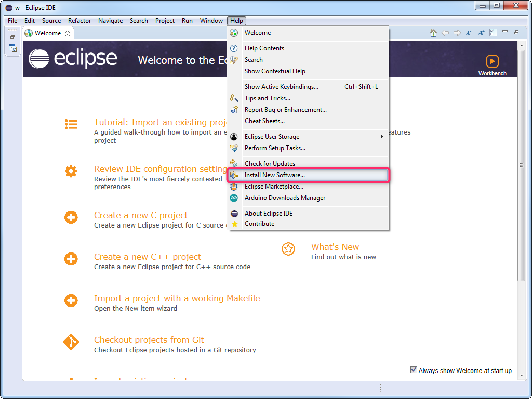The image size is (532, 399).
Task: Open the Edit menu
Action: (x=30, y=21)
